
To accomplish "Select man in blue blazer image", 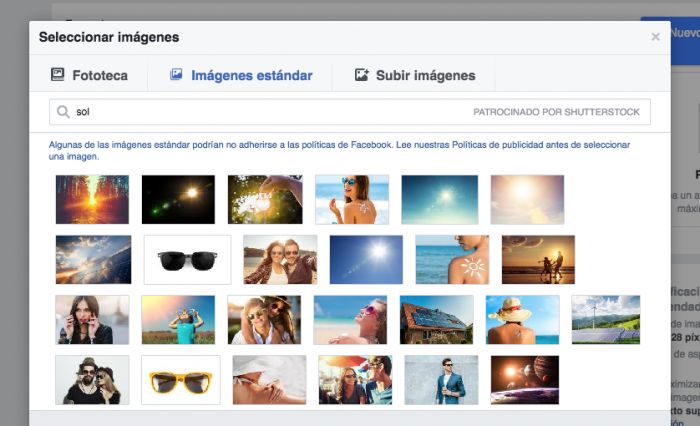I will pyautogui.click(x=442, y=380).
